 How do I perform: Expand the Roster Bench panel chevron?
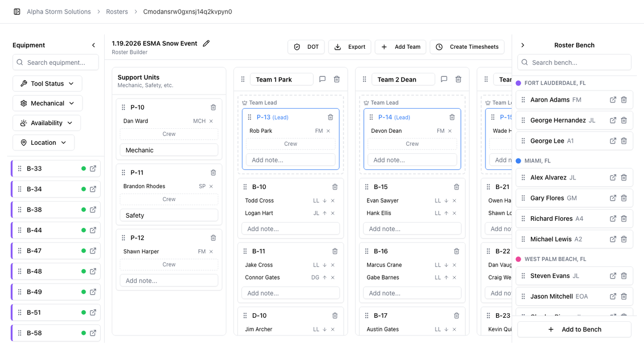pos(523,45)
